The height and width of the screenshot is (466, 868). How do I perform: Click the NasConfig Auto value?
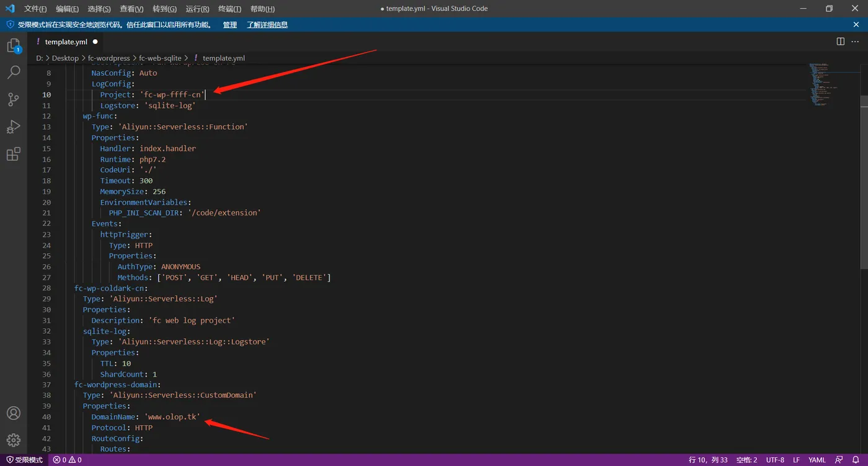pos(148,73)
